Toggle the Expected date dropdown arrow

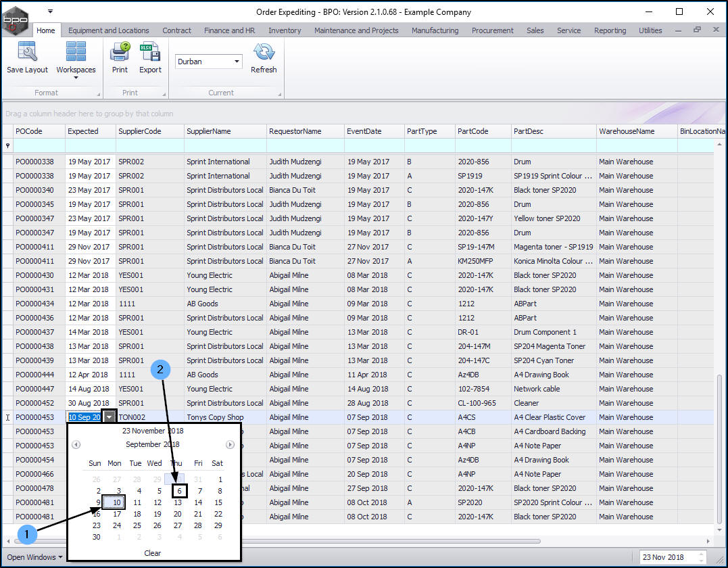point(110,418)
